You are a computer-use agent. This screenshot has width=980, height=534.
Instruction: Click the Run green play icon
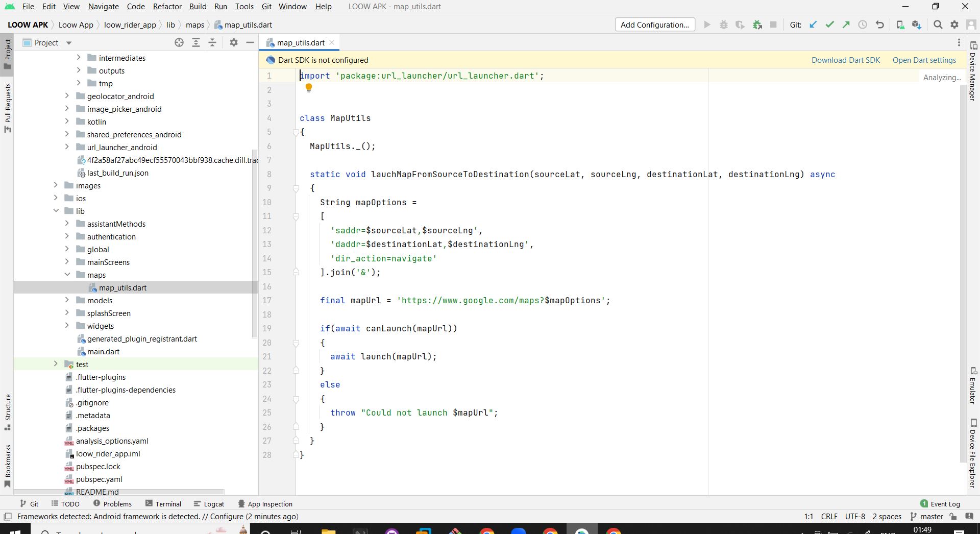click(707, 25)
